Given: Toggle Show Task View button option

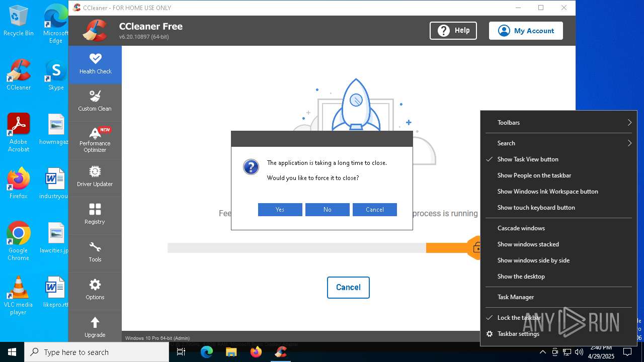Looking at the screenshot, I should [x=558, y=159].
